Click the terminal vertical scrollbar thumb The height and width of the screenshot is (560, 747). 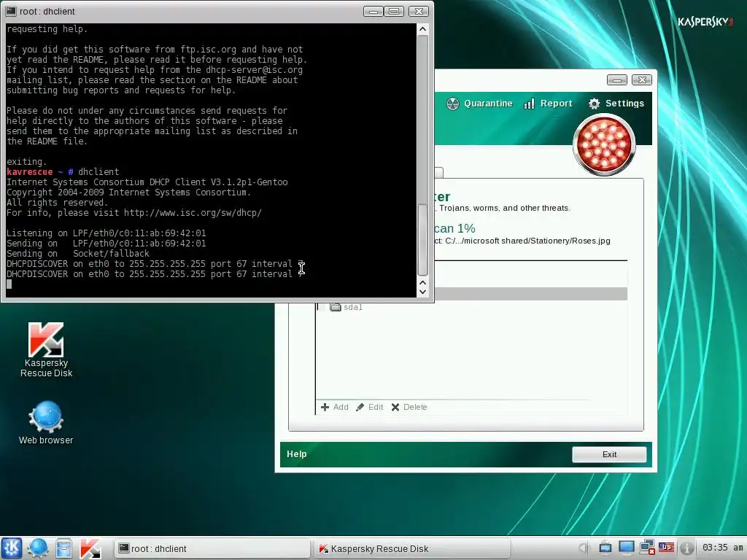point(422,239)
